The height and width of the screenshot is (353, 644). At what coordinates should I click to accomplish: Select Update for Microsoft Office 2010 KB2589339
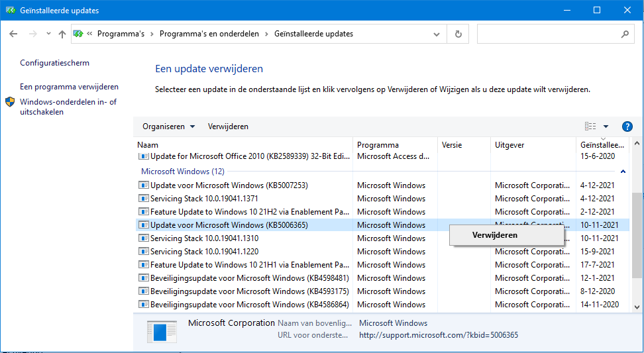pyautogui.click(x=382, y=156)
